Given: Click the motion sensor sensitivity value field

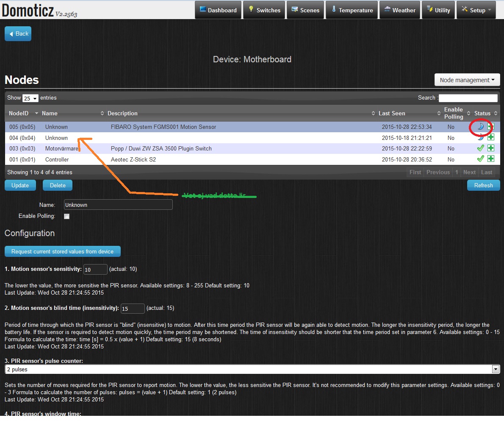Looking at the screenshot, I should point(95,269).
